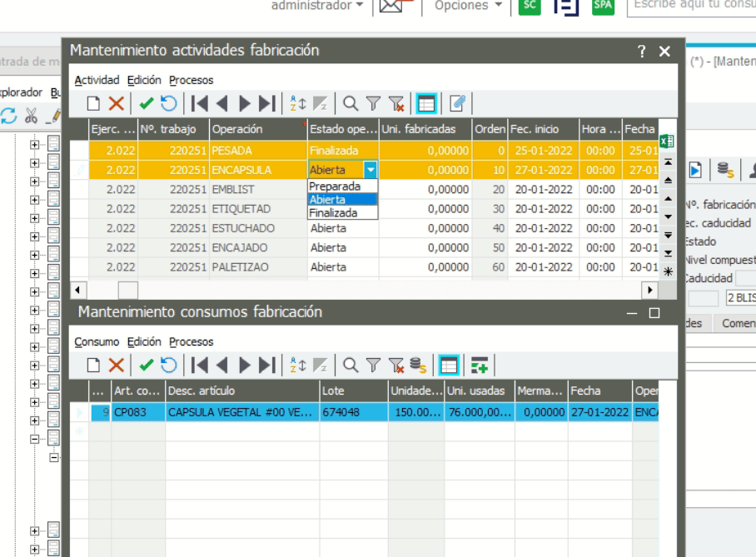
Task: Focus the top search box 'Escribe aquí'
Action: (691, 7)
